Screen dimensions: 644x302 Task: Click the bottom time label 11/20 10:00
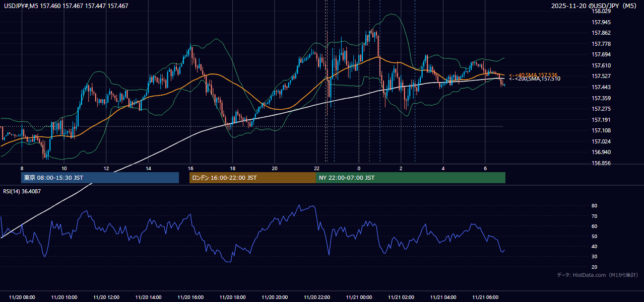click(64, 297)
